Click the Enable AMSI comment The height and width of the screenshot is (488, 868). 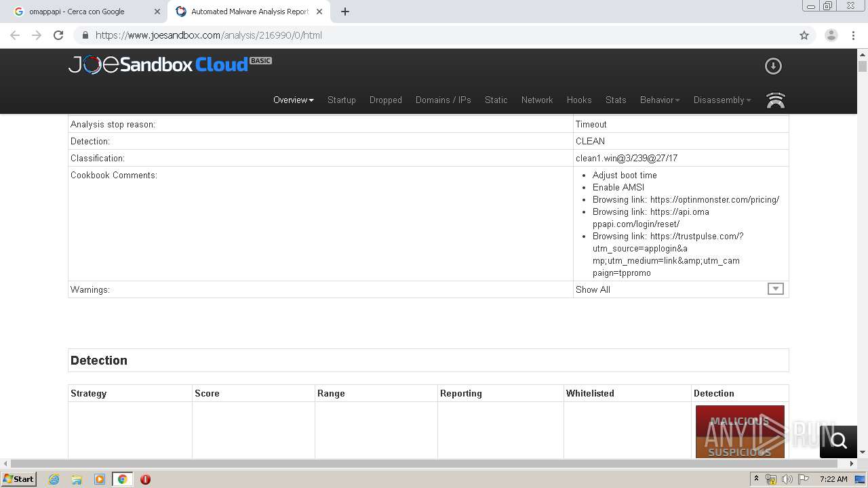pyautogui.click(x=618, y=187)
